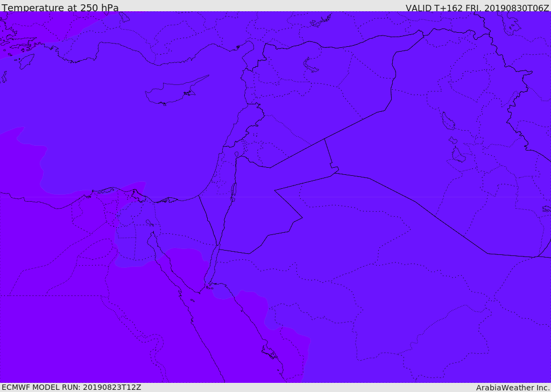Click the 'ArabiaWeather Inc' credit text
The image size is (551, 392).
point(512,388)
